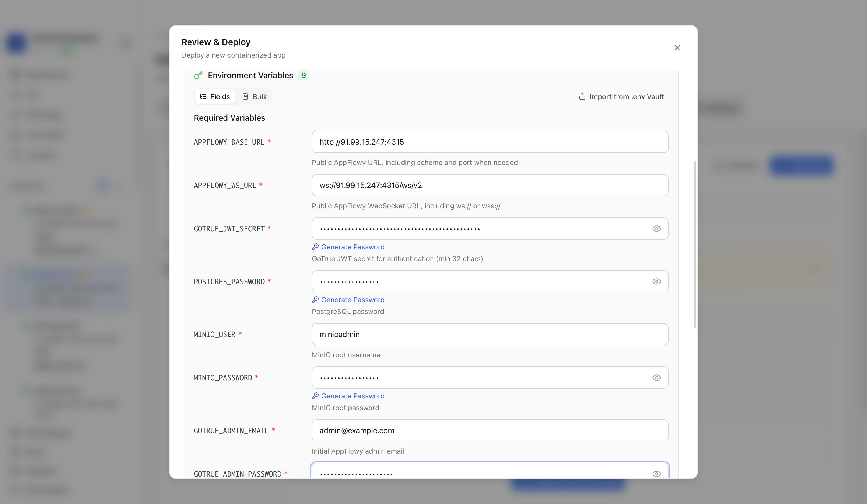Generate Password for GOTRUE_JWT_SECRET
The height and width of the screenshot is (504, 867).
(x=348, y=247)
